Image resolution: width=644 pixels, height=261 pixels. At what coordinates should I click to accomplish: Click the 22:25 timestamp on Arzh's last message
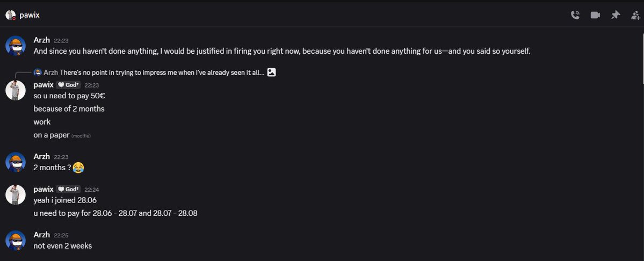pos(61,235)
